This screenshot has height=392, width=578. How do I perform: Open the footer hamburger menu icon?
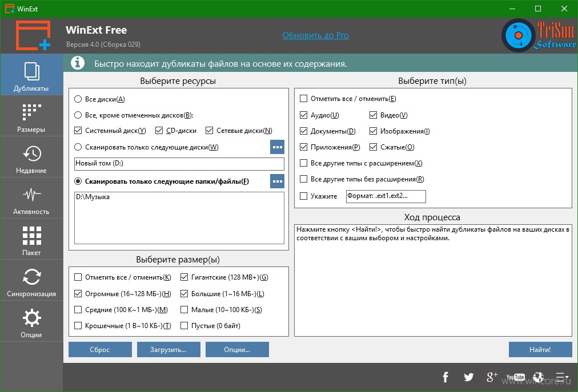click(562, 377)
